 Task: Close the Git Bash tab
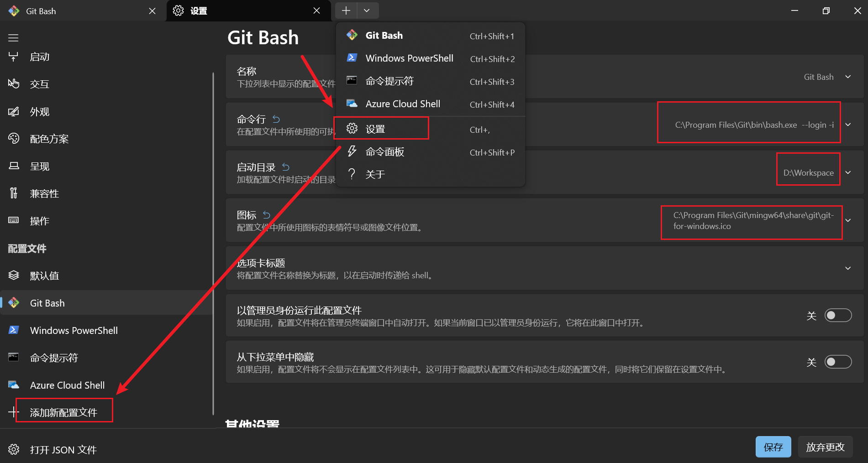click(153, 11)
